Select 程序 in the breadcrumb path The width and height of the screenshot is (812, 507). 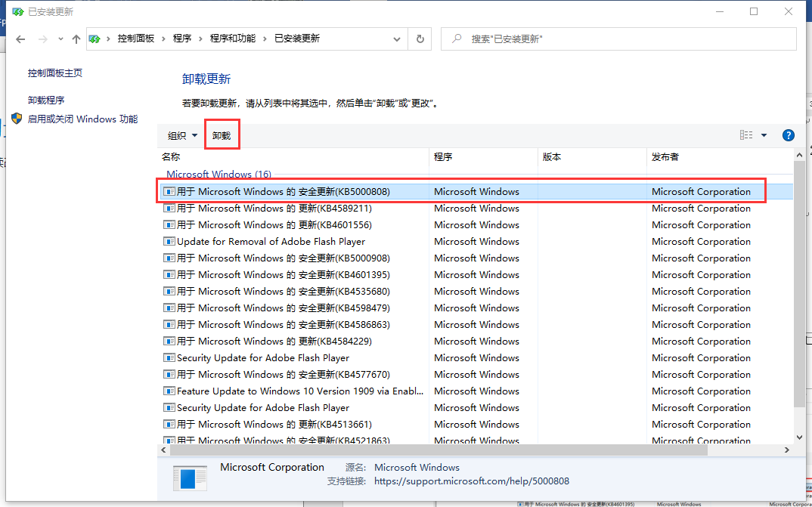coord(181,39)
